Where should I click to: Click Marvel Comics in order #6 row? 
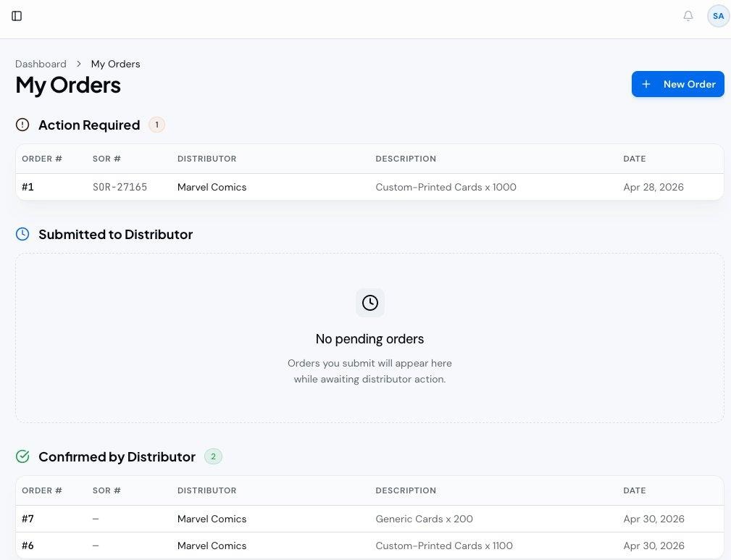pos(212,546)
